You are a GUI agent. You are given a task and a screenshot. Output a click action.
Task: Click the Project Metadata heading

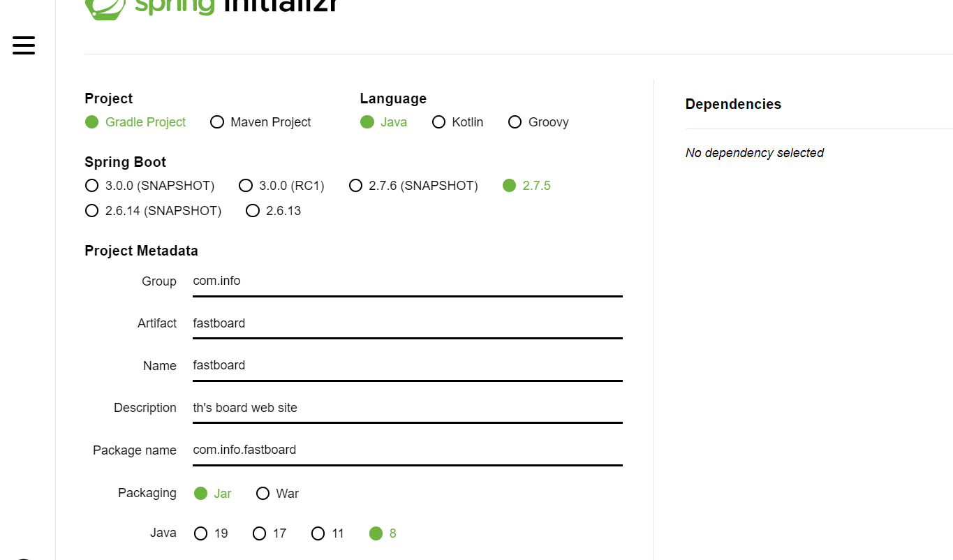click(141, 251)
